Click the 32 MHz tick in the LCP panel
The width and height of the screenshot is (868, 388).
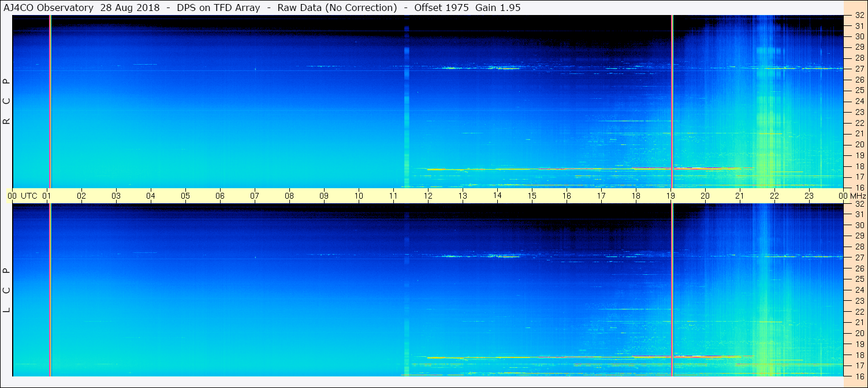tap(859, 204)
